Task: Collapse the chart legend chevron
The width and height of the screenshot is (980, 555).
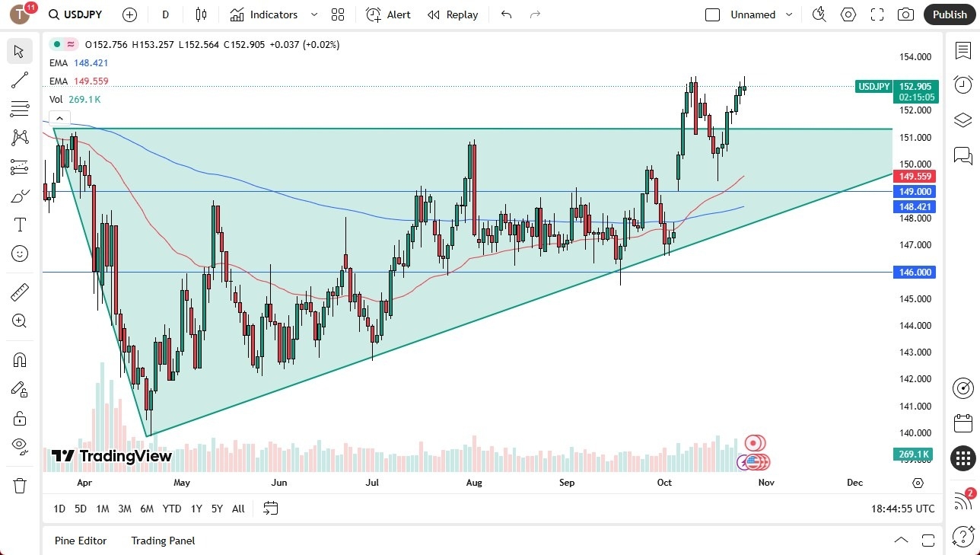Action: tap(59, 118)
